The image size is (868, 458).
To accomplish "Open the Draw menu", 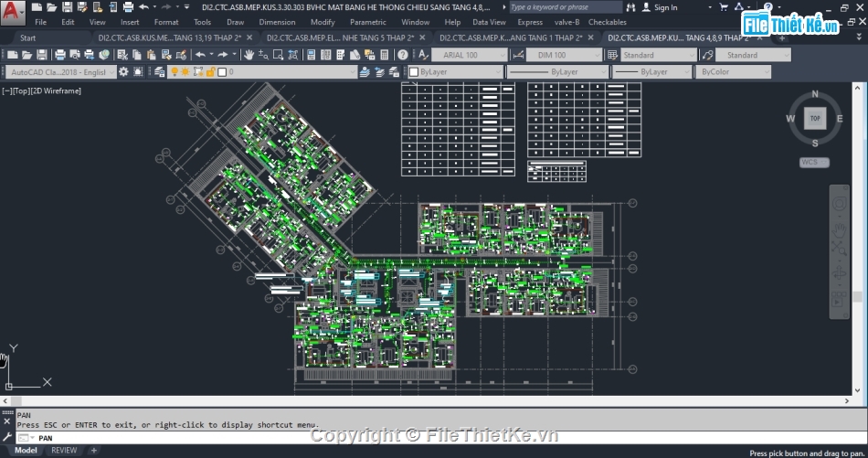I will coord(235,22).
